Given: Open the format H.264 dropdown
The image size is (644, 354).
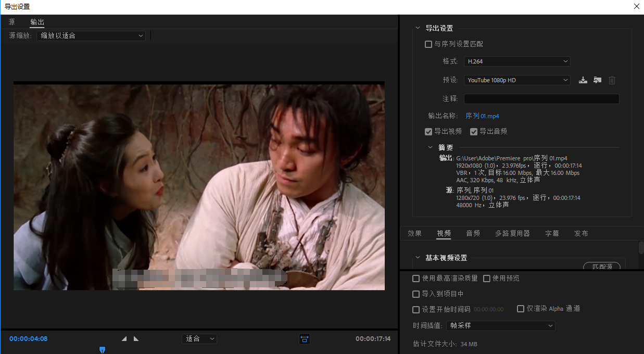Looking at the screenshot, I should coord(517,61).
